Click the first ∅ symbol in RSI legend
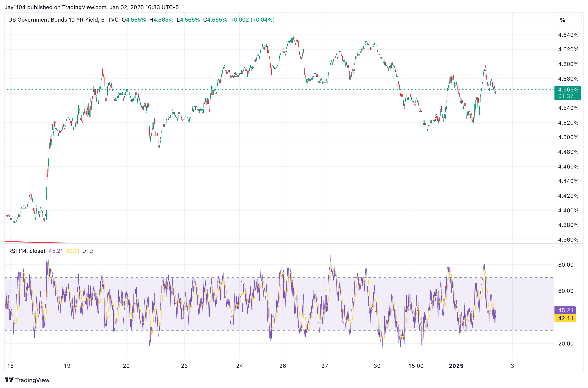This screenshot has height=388, width=588. (x=84, y=251)
